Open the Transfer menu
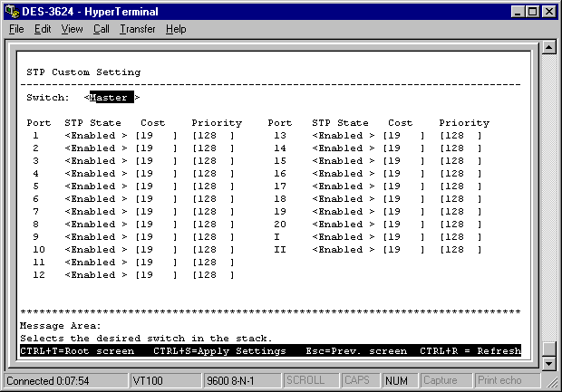 pos(137,29)
